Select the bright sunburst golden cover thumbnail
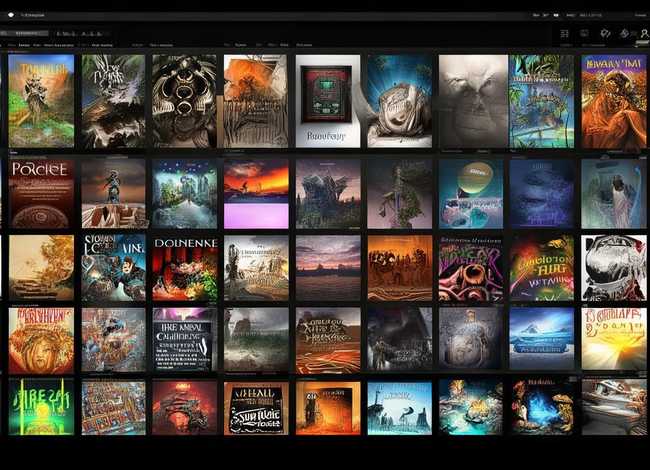 (x=613, y=339)
